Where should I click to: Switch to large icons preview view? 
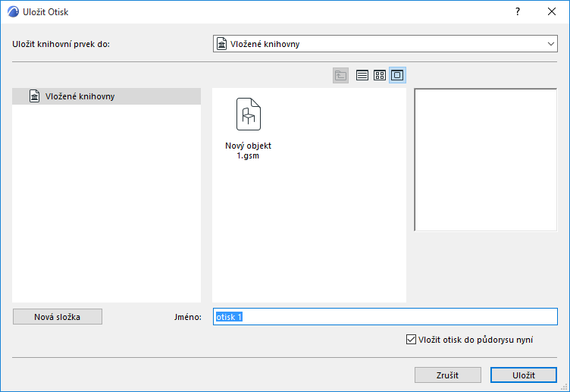click(397, 75)
